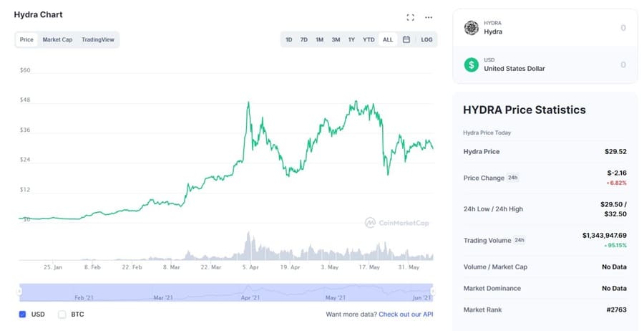The height and width of the screenshot is (331, 644).
Task: Click the 24h badge beside Price Change
Action: (x=512, y=177)
